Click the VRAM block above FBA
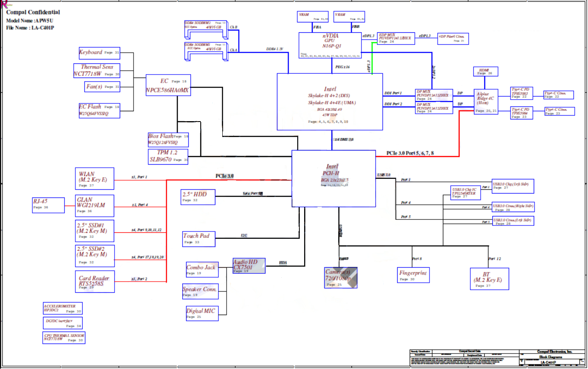Viewport: 588px width, 369px height. pos(313,17)
